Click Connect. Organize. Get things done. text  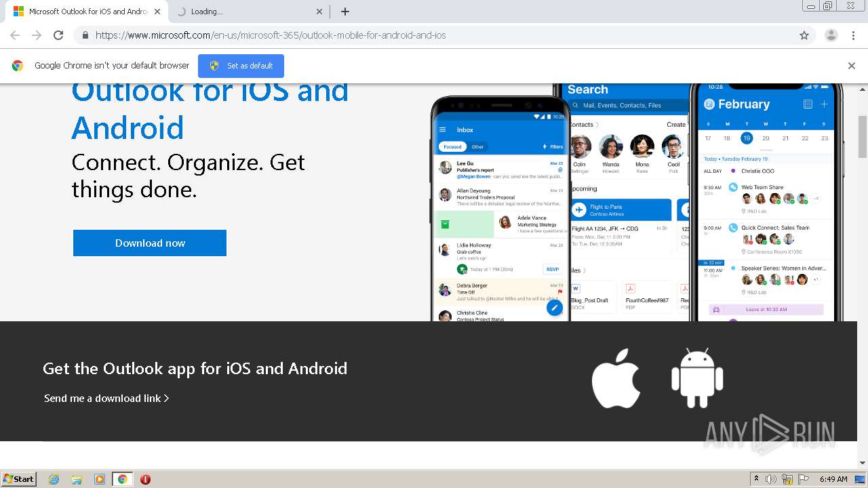(189, 176)
